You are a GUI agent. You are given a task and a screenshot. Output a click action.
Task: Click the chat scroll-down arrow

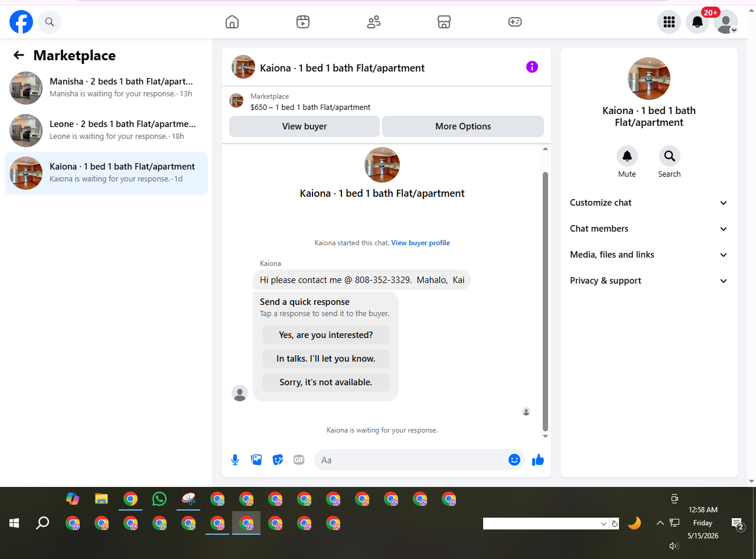(x=545, y=436)
